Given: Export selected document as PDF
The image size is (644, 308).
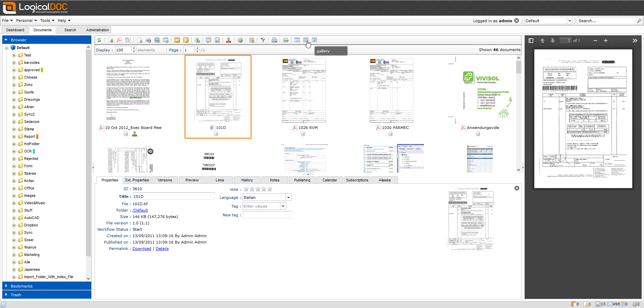Looking at the screenshot, I should [120, 40].
